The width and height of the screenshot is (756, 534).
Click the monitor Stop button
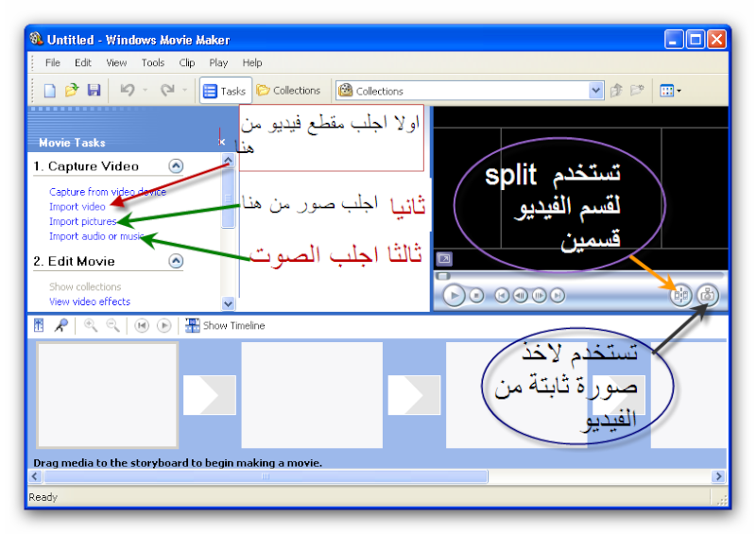tap(476, 295)
